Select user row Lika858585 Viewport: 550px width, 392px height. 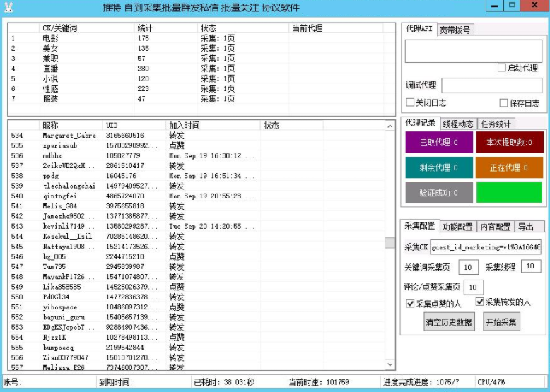pyautogui.click(x=197, y=287)
